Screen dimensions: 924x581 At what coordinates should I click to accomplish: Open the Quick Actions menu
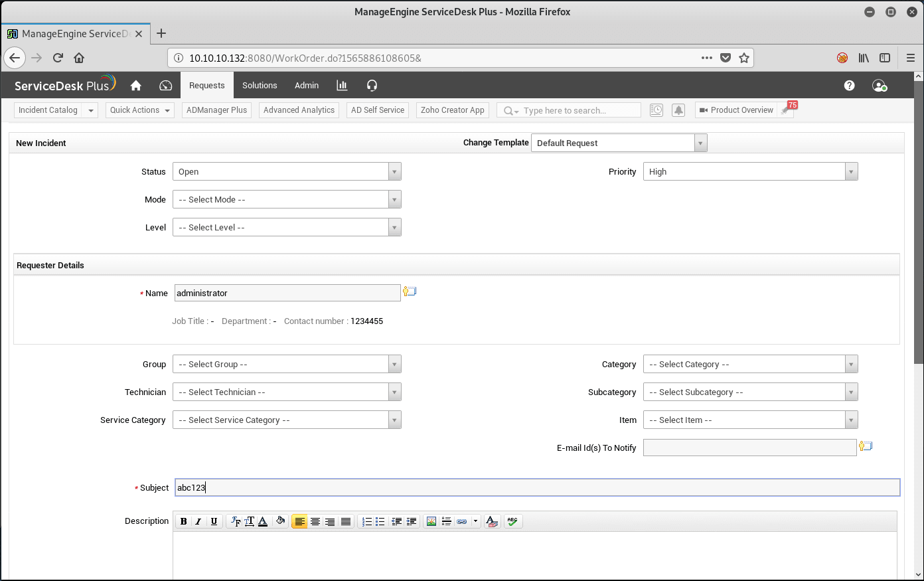coord(140,110)
